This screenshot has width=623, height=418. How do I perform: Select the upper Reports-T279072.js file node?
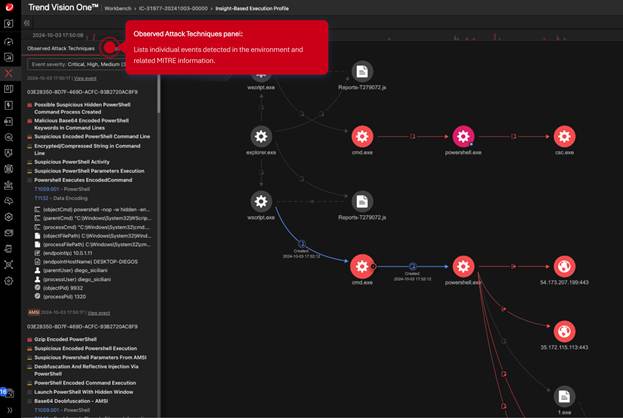pos(362,72)
